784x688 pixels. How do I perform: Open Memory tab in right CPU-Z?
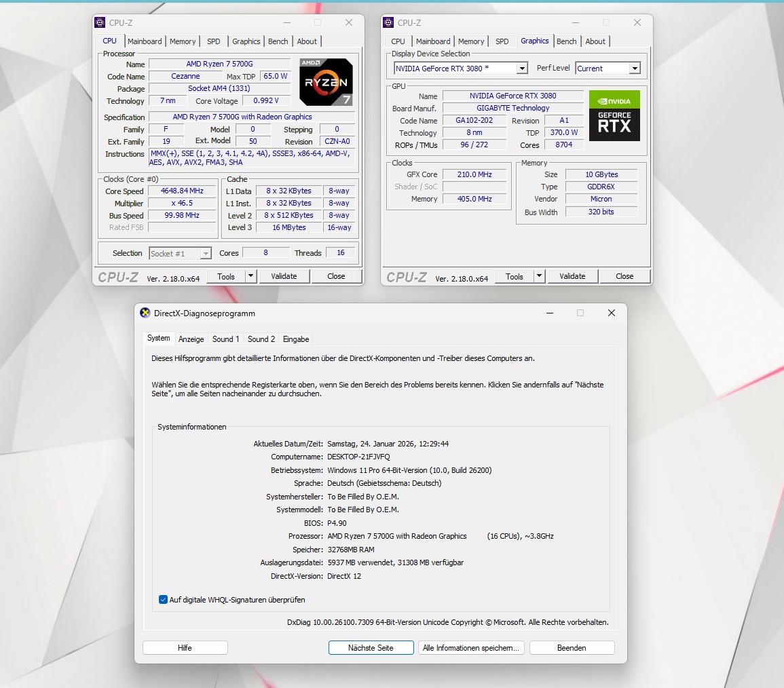(x=471, y=41)
